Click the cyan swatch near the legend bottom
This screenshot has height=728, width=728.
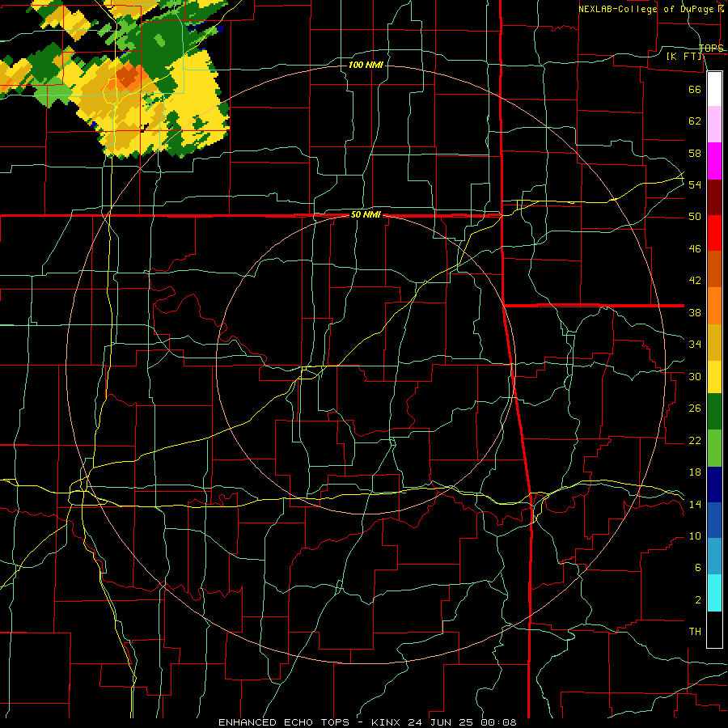click(714, 593)
